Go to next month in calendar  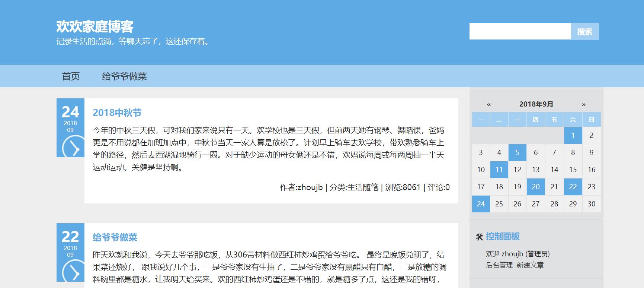point(583,104)
